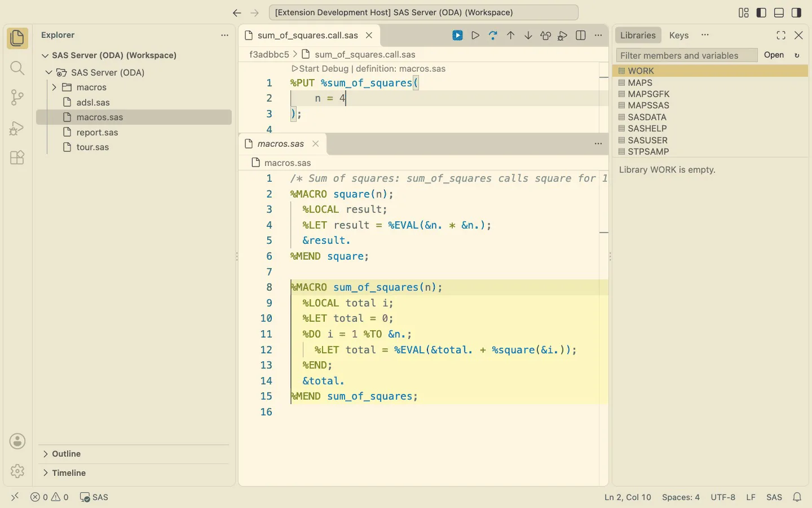Open Explorer views and more actions menu
Image resolution: width=812 pixels, height=508 pixels.
[224, 35]
